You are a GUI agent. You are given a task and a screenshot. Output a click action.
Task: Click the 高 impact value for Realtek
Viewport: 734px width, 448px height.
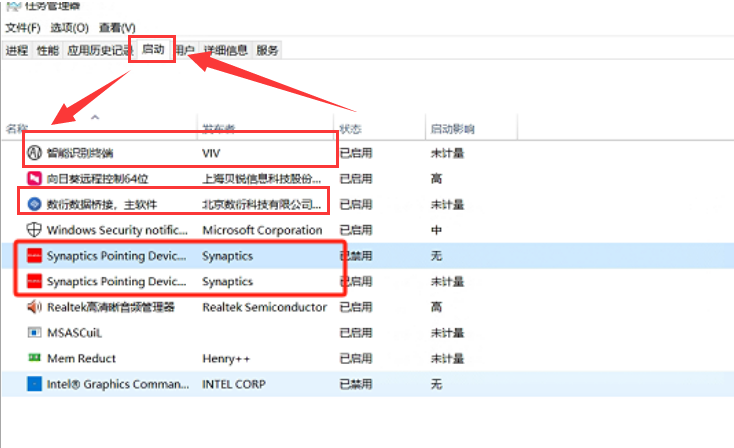436,307
